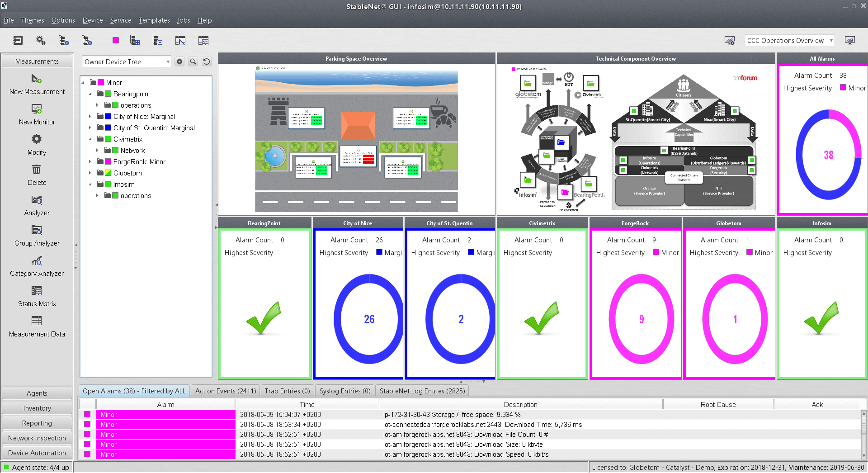Click the remove tree node toolbar icon

(157, 40)
